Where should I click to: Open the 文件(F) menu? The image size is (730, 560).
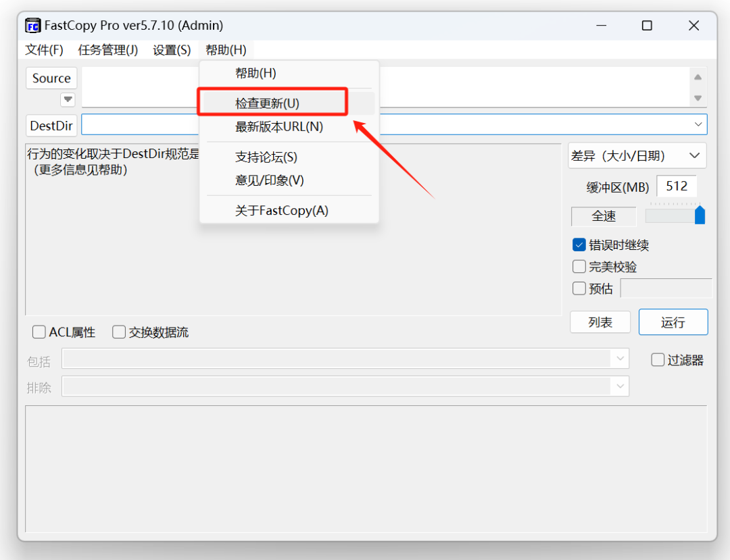pos(44,50)
